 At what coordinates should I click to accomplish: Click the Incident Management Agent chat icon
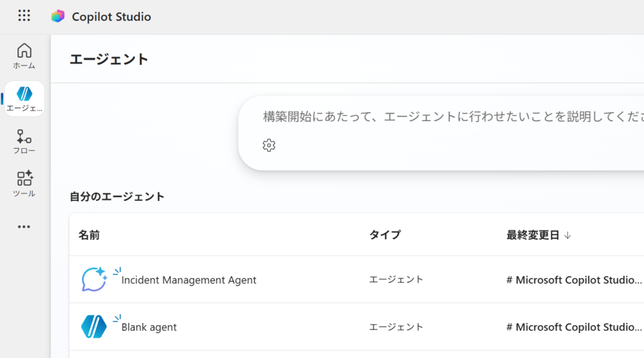[x=94, y=279]
